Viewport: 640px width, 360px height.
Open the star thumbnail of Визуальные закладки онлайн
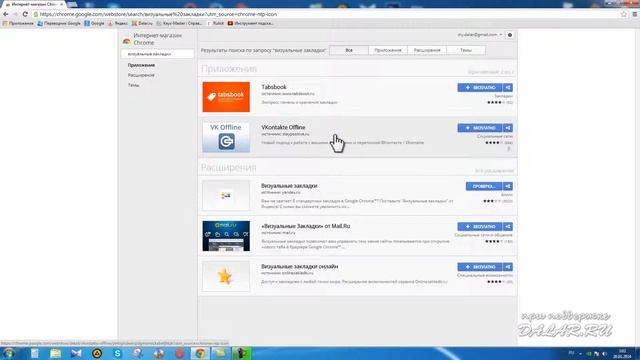(x=226, y=276)
